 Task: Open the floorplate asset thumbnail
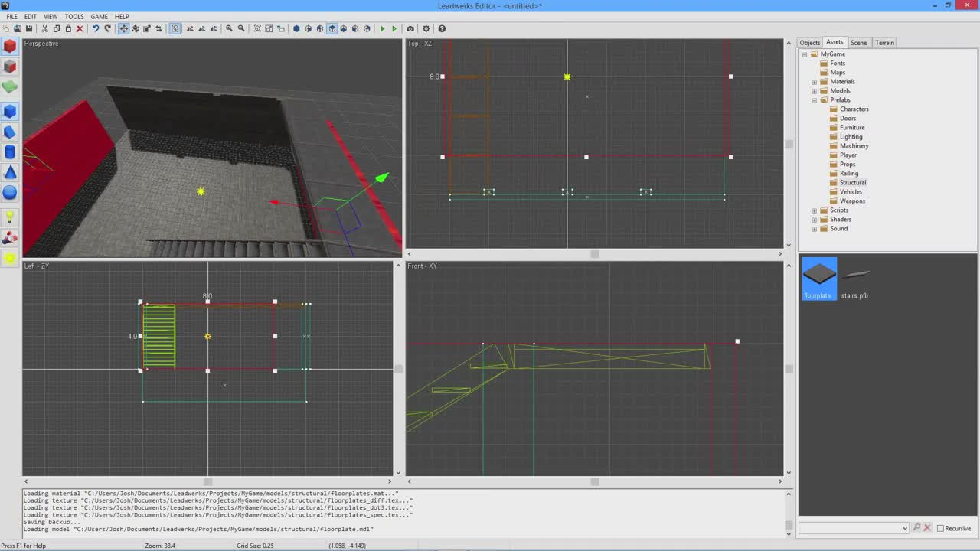tap(818, 274)
